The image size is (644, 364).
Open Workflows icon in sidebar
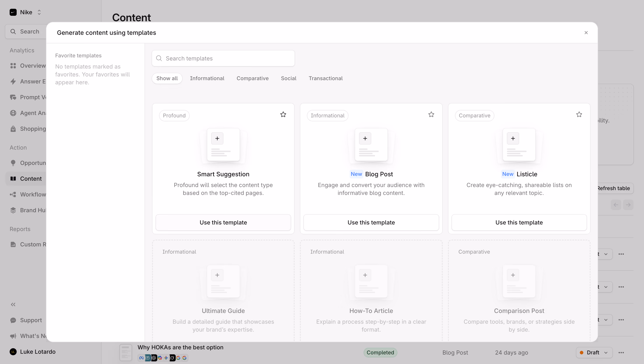(13, 194)
